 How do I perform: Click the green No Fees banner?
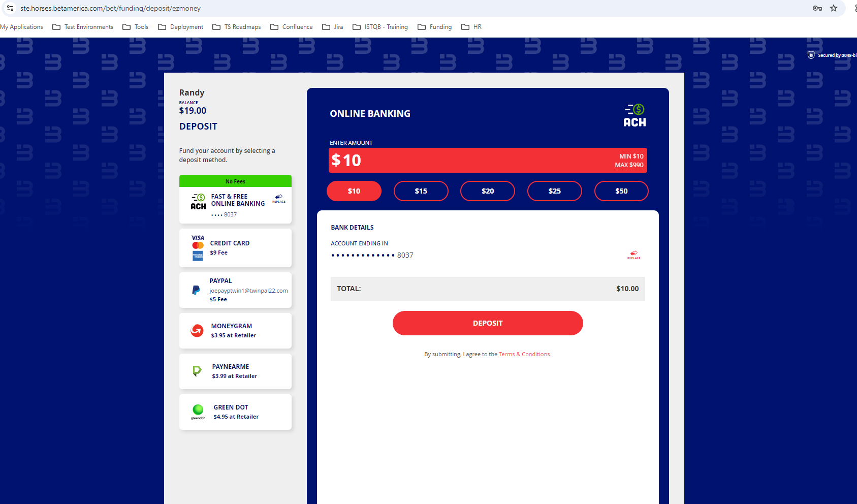point(235,181)
